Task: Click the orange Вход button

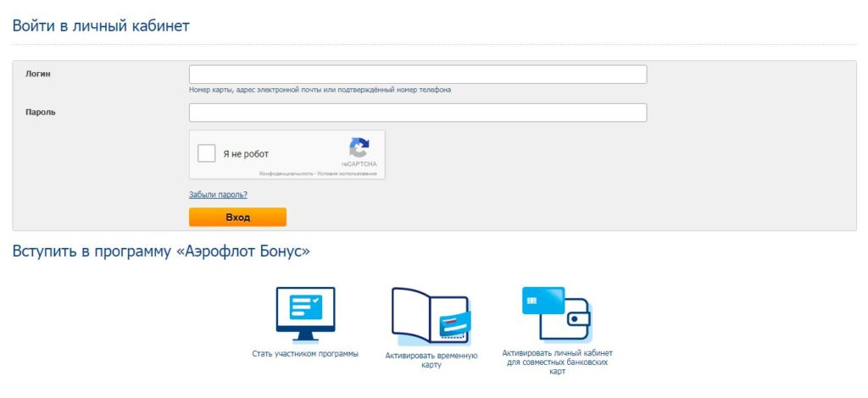Action: point(238,218)
